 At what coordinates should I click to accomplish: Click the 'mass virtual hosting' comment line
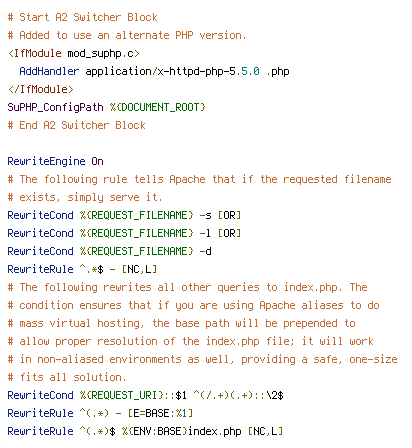coord(181,323)
